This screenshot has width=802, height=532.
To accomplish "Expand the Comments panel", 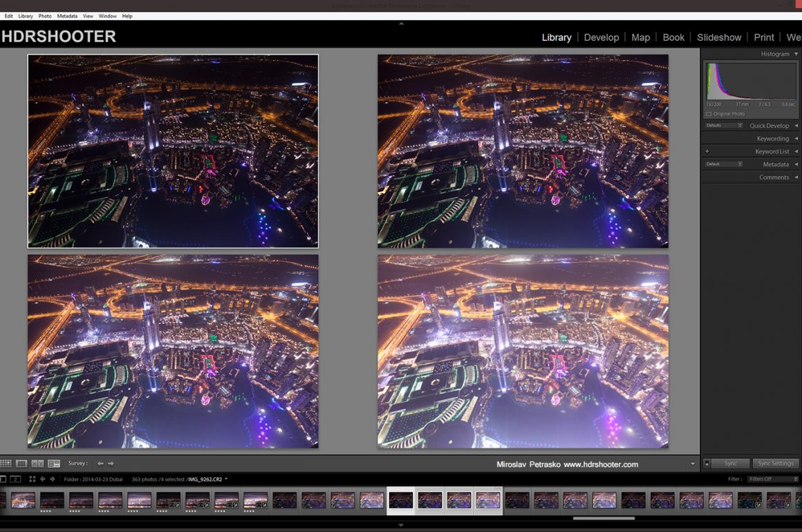I will (x=796, y=178).
